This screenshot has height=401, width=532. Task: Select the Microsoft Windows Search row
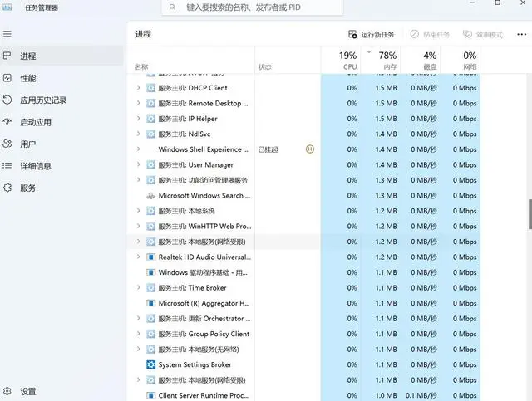[303, 196]
